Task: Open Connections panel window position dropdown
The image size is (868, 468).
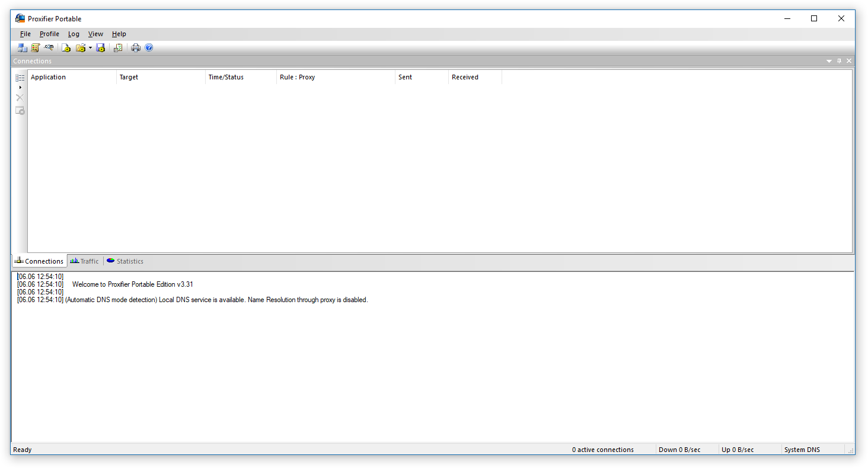Action: [829, 61]
